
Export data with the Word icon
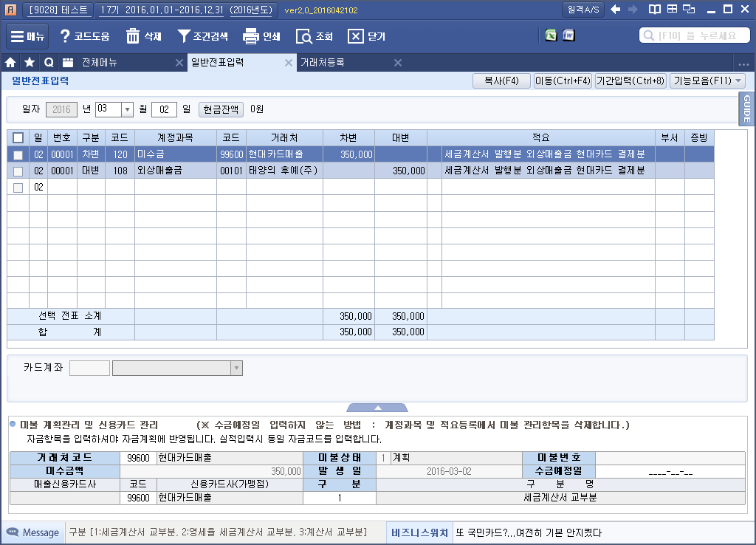(569, 35)
